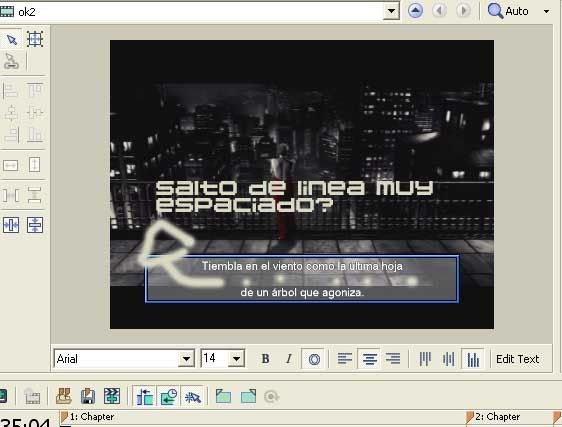The width and height of the screenshot is (562, 427).
Task: Click the Make Same Width icon
Action: click(11, 165)
